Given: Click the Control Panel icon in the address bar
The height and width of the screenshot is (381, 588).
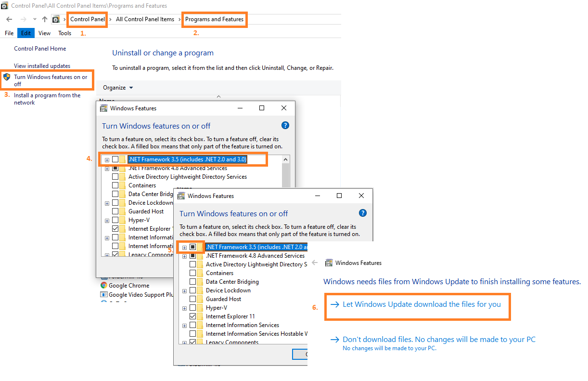Looking at the screenshot, I should click(x=56, y=19).
